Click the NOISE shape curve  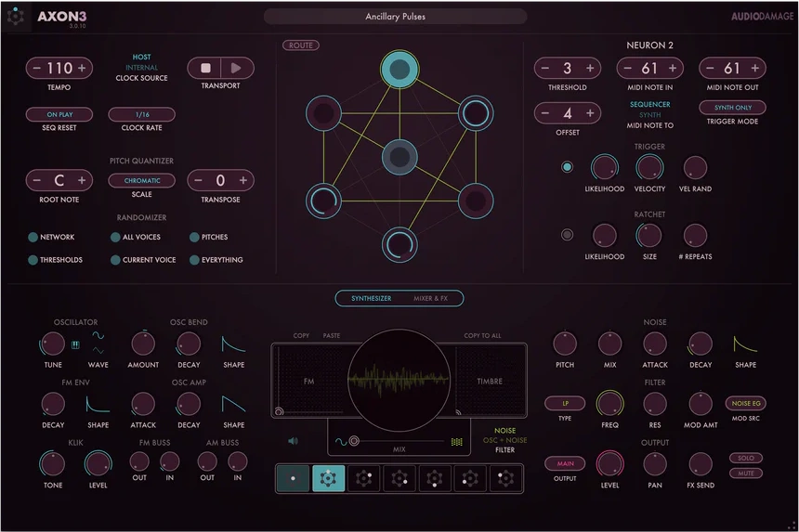click(x=745, y=344)
